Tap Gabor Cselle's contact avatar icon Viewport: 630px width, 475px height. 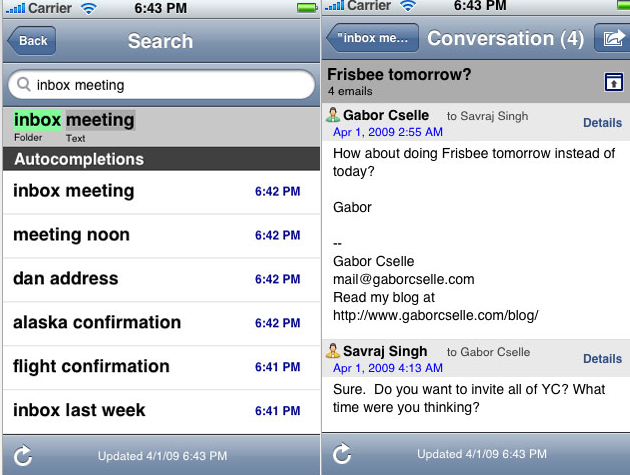333,116
